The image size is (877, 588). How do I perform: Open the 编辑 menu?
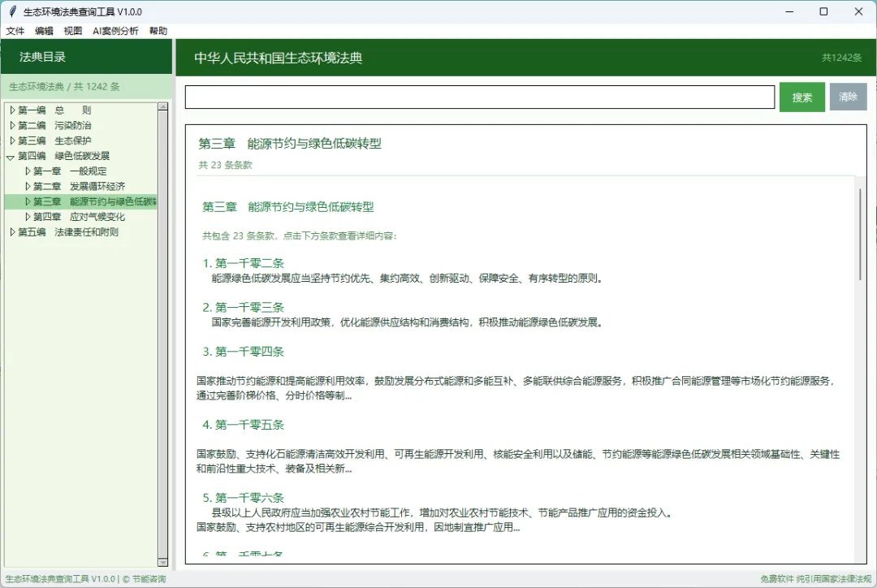pyautogui.click(x=44, y=31)
